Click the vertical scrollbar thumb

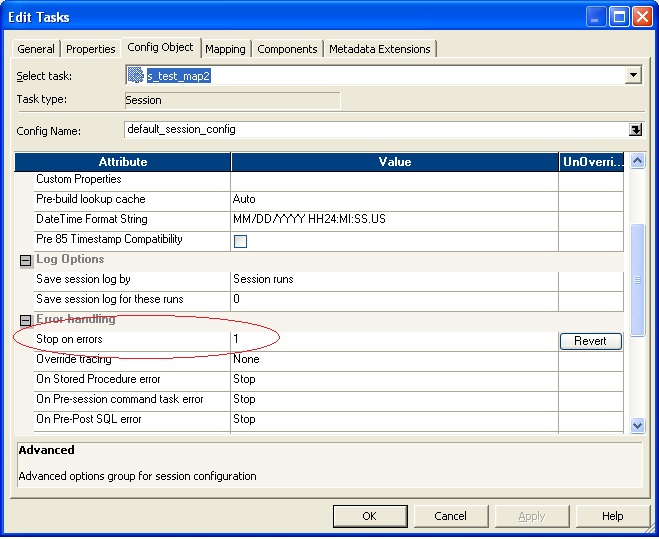(x=638, y=280)
